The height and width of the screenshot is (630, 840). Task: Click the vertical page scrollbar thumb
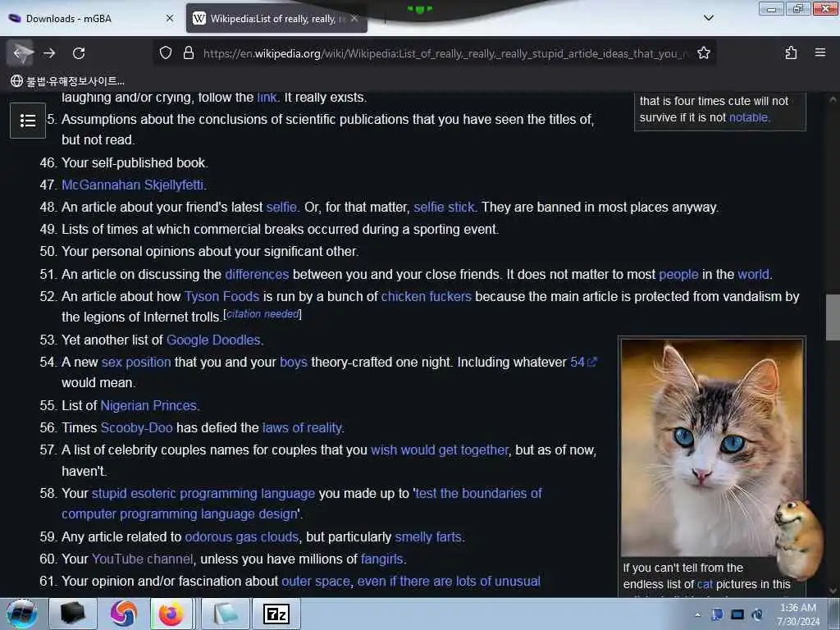[x=833, y=317]
